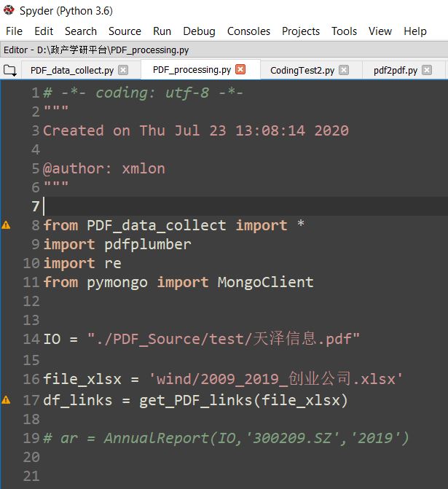448x489 pixels.
Task: Click the 'Created on Thu Jul 23' text
Action: point(135,130)
